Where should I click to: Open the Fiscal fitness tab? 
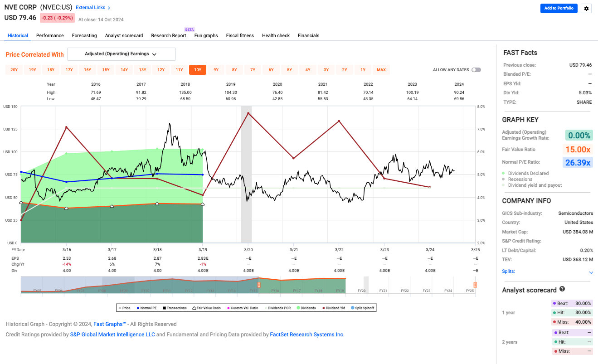(239, 35)
